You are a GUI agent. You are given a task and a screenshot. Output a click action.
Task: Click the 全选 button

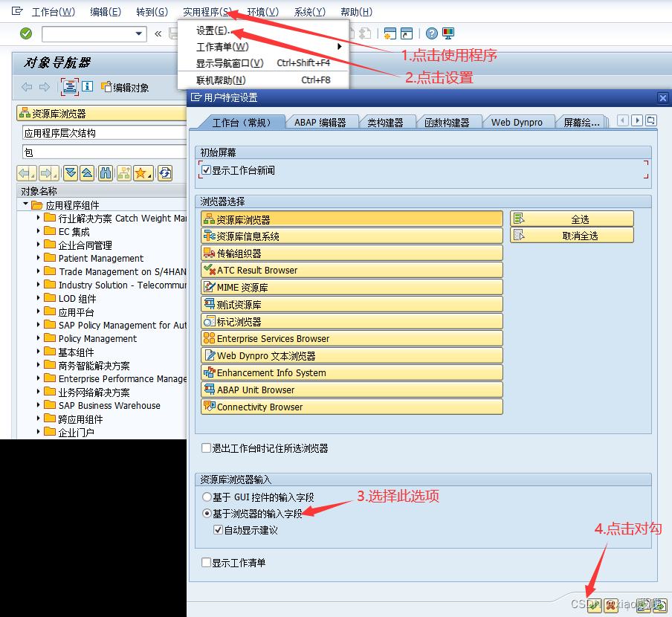[x=572, y=219]
